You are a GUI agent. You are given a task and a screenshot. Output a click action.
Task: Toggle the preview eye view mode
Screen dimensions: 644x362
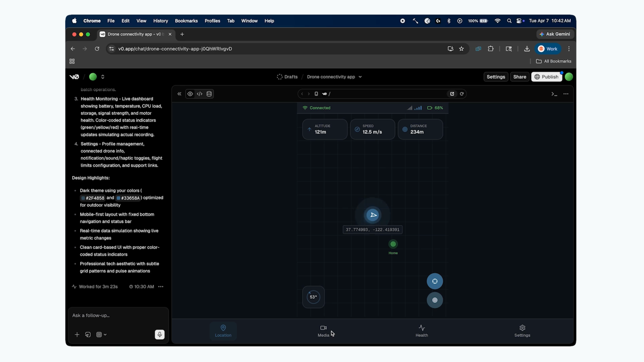pyautogui.click(x=190, y=94)
